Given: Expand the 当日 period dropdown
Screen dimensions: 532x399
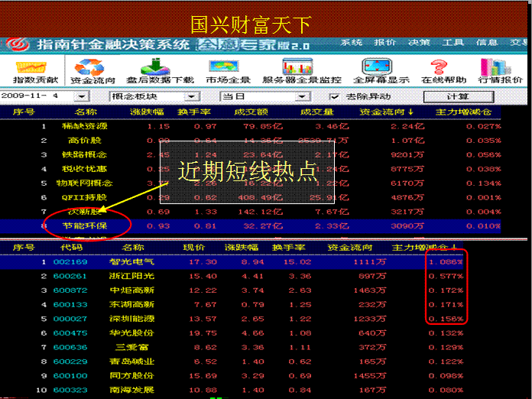Looking at the screenshot, I should click(302, 97).
